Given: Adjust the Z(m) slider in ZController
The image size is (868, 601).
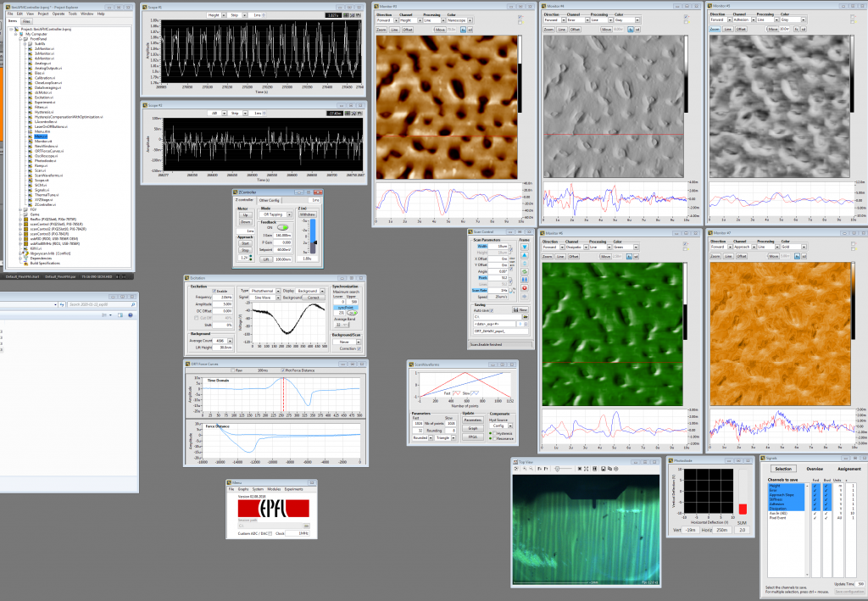Looking at the screenshot, I should click(x=315, y=242).
